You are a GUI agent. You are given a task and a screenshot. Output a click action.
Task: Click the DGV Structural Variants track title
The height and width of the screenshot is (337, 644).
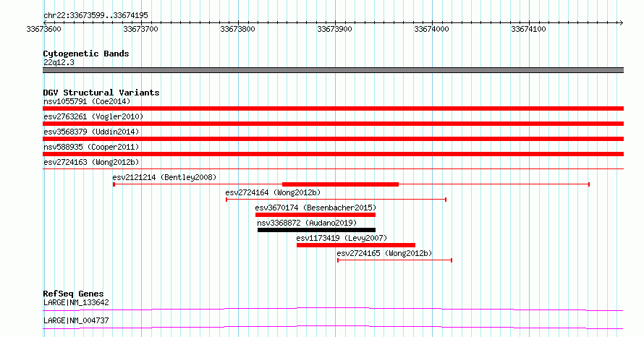(101, 93)
